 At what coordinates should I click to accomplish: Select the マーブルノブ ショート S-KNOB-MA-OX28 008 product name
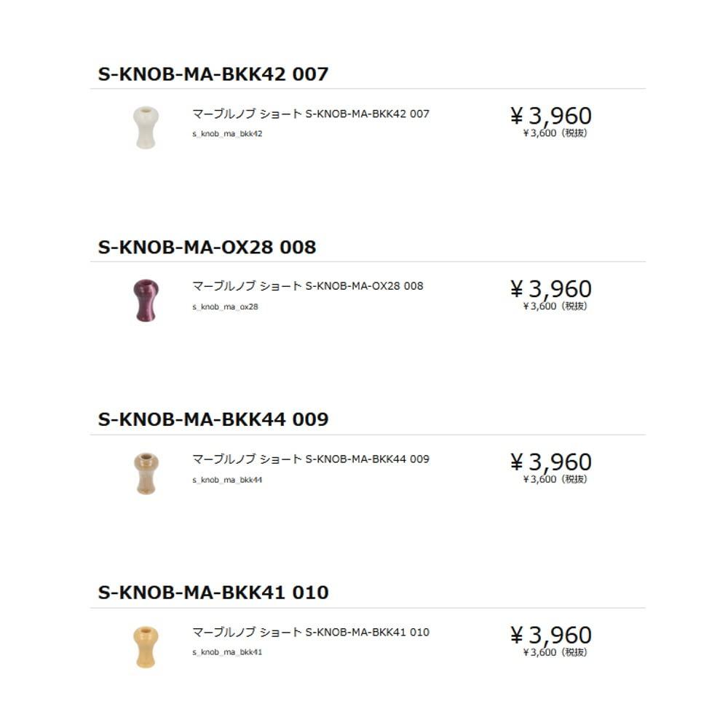[x=307, y=286]
